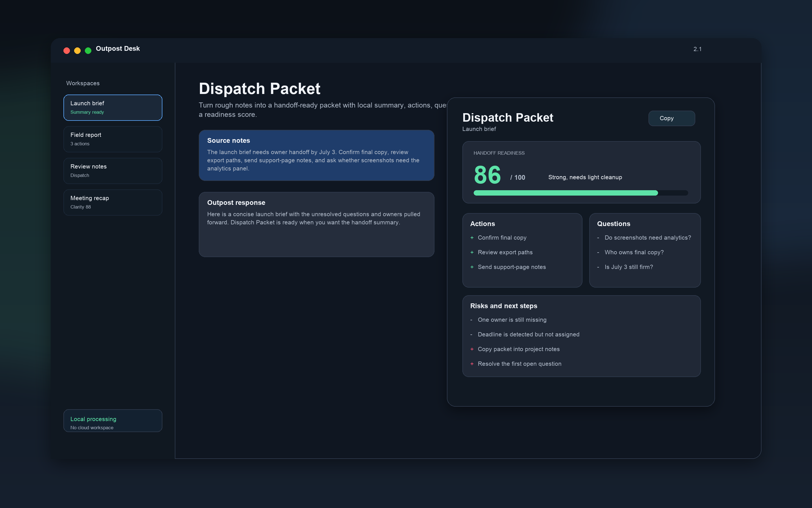
Task: Click the '/ 100' score denominator
Action: click(517, 178)
